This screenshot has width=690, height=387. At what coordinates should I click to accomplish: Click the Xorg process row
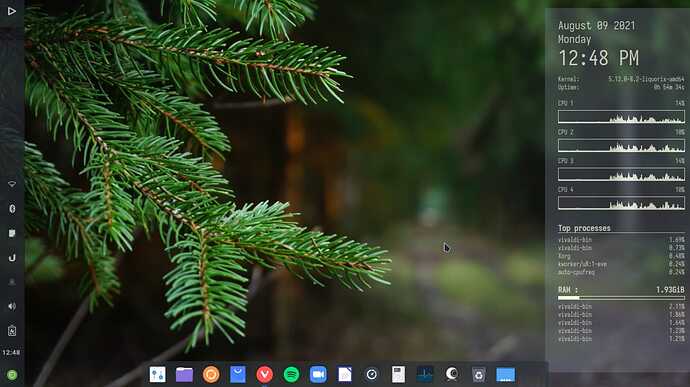click(x=621, y=256)
